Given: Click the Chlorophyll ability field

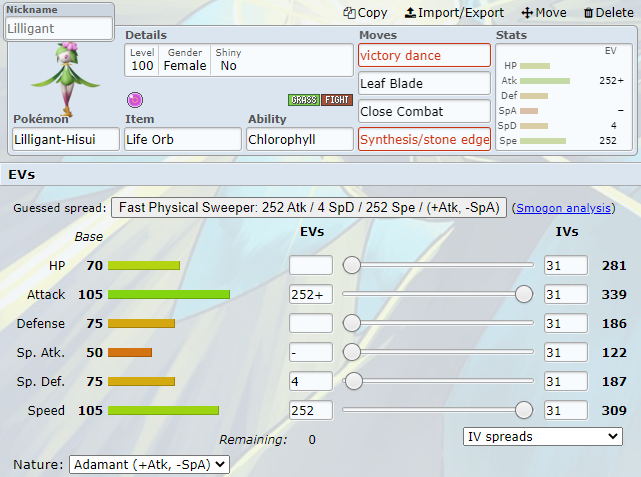Looking at the screenshot, I should [x=300, y=139].
